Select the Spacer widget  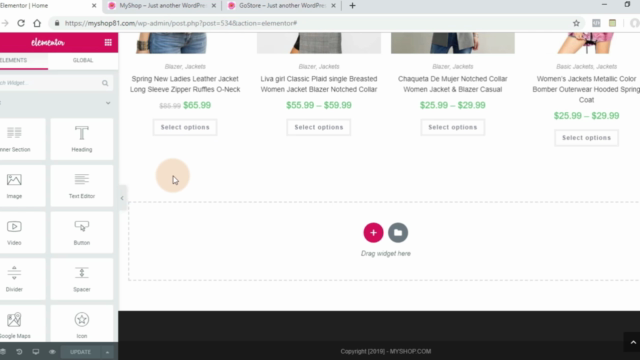click(82, 279)
